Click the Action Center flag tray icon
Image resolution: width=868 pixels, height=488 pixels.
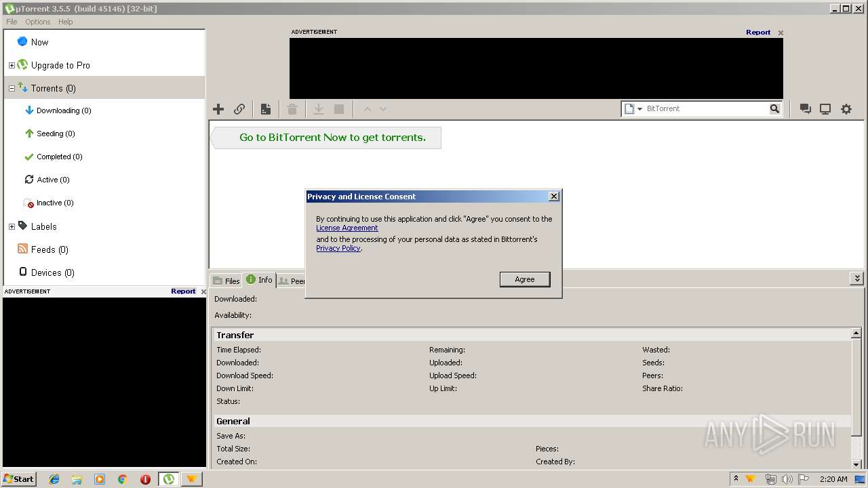click(804, 479)
